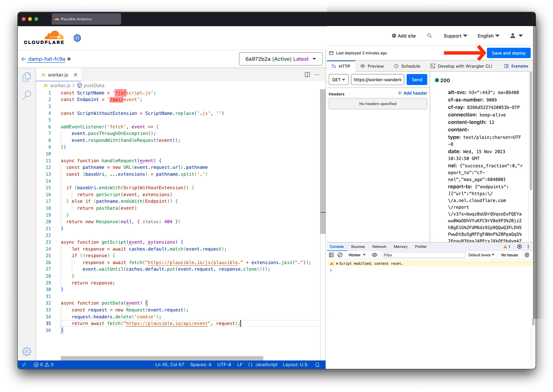Viewport: 553px width, 392px height.
Task: Open the dashboard search magnifier
Action: pyautogui.click(x=429, y=36)
